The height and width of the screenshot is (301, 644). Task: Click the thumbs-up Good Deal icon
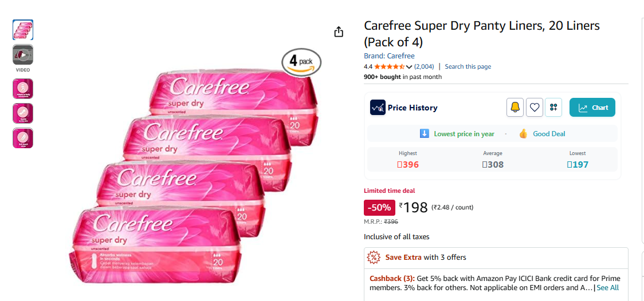tap(523, 134)
